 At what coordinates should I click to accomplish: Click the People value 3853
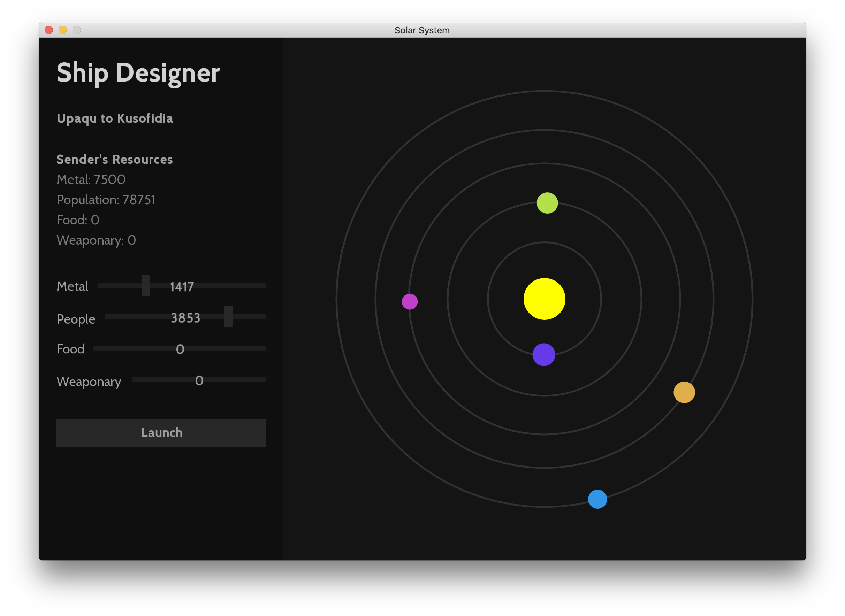pos(185,318)
